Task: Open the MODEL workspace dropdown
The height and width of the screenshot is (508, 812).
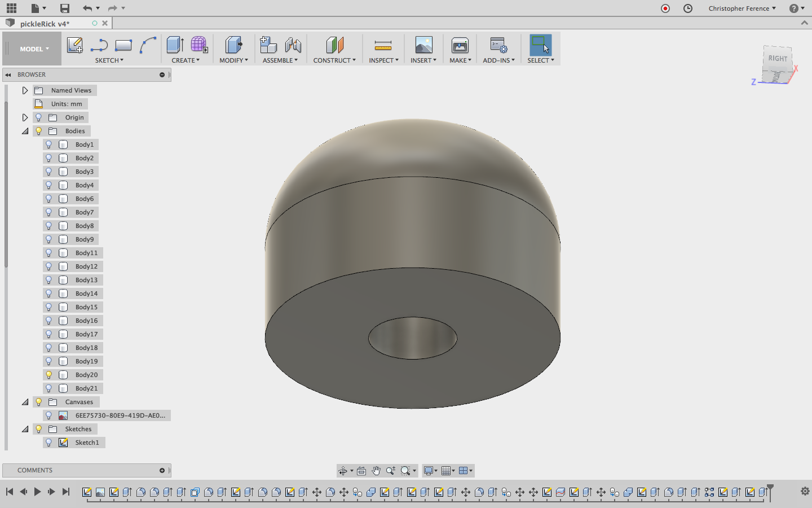Action: coord(34,49)
